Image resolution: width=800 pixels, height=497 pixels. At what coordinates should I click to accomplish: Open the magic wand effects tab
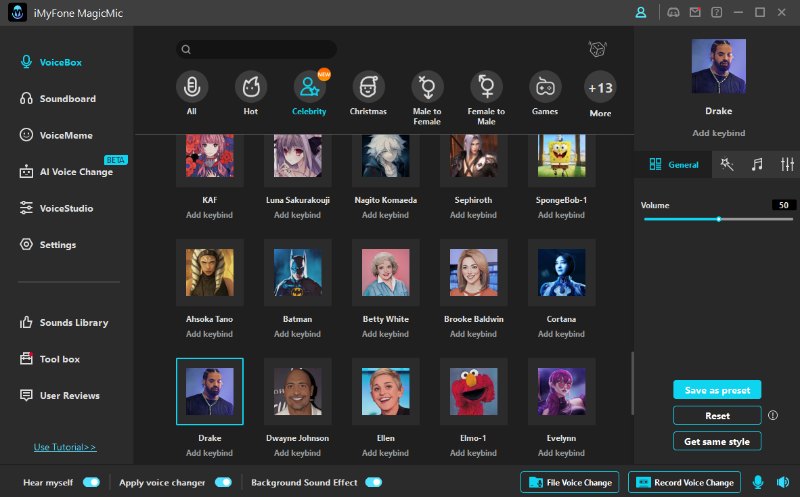click(x=727, y=164)
